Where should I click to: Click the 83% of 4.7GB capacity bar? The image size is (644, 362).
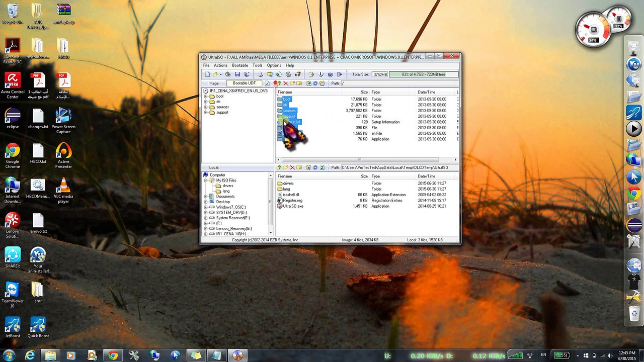[x=424, y=74]
